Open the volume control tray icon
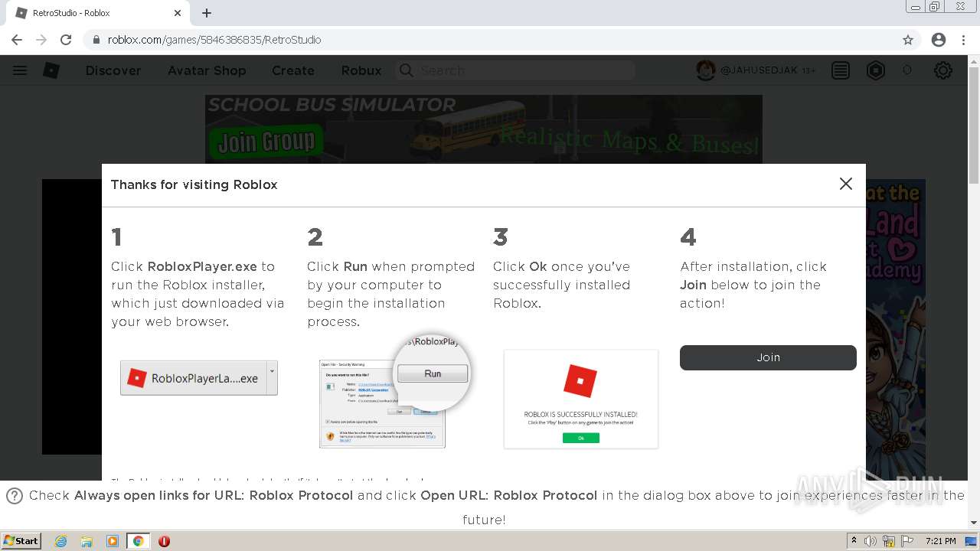 (x=871, y=541)
